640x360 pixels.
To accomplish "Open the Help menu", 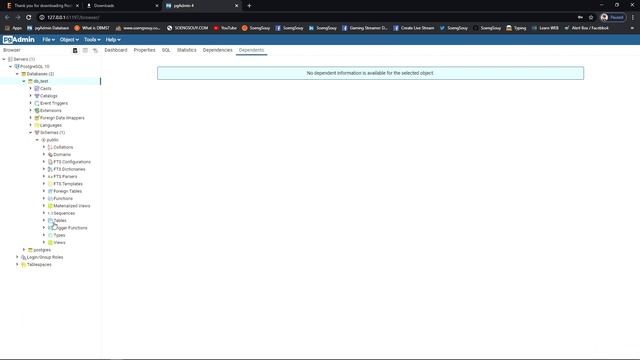I will (113, 40).
